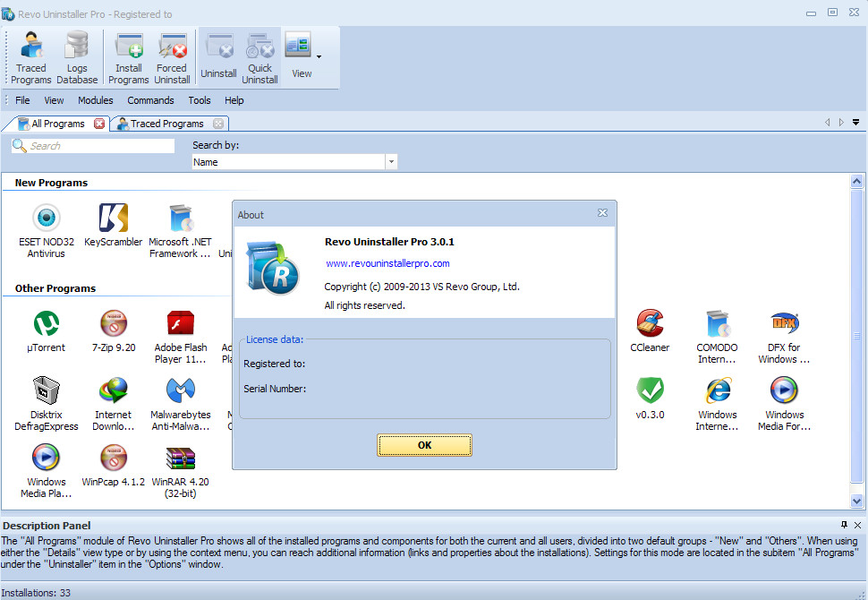Click the 'Registered to:' label in About

pyautogui.click(x=274, y=364)
